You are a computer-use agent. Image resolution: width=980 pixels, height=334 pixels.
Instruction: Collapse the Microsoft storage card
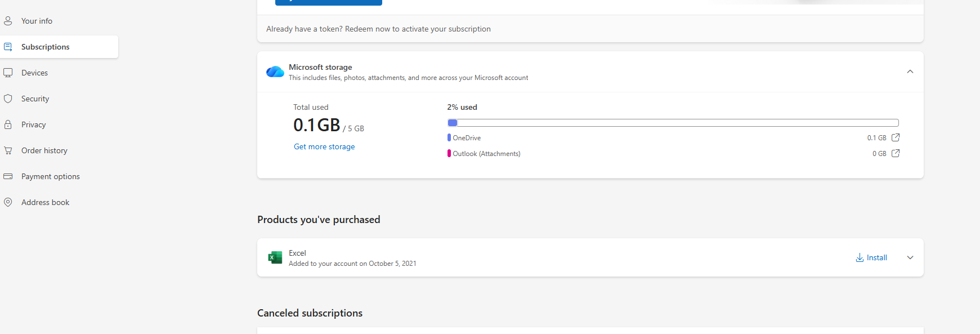pyautogui.click(x=910, y=72)
